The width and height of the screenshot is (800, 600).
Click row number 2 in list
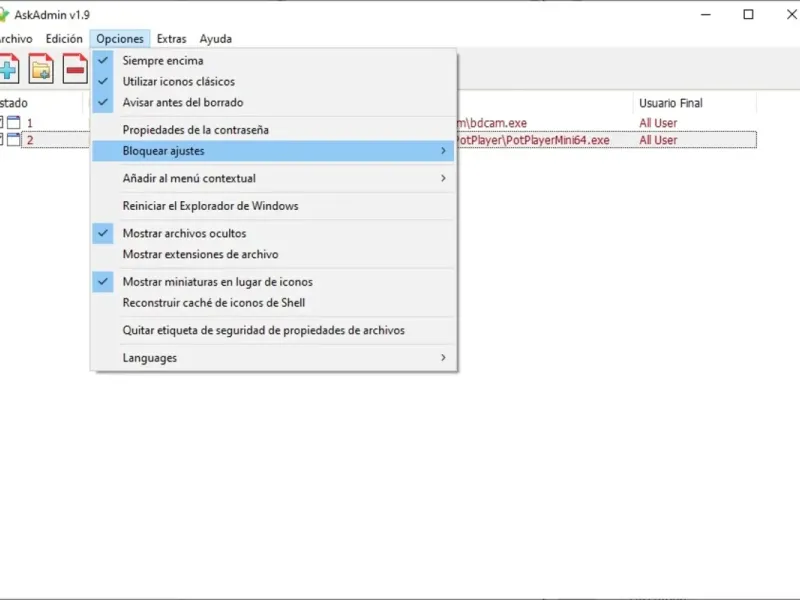point(30,140)
